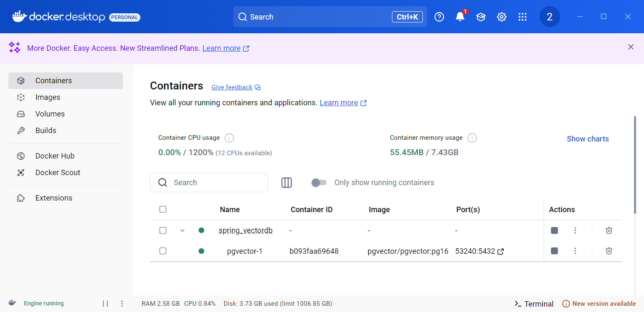Open Extensions in the sidebar
This screenshot has height=312, width=644.
coord(65,198)
